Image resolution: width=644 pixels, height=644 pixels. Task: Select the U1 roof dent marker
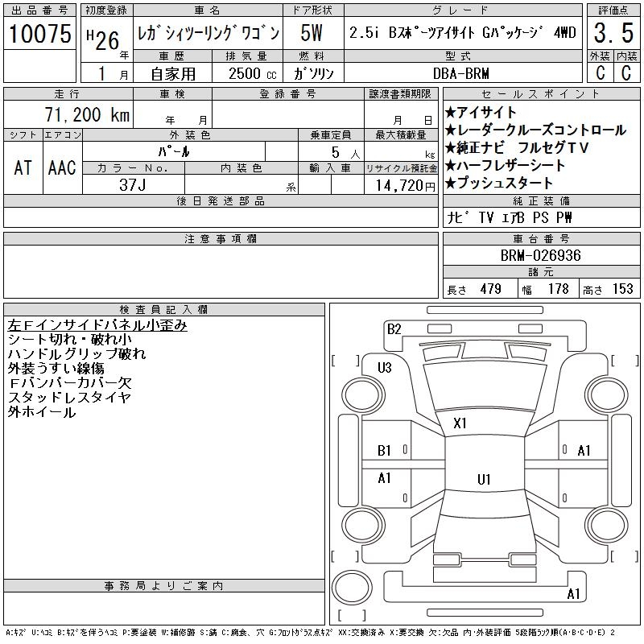coord(483,480)
